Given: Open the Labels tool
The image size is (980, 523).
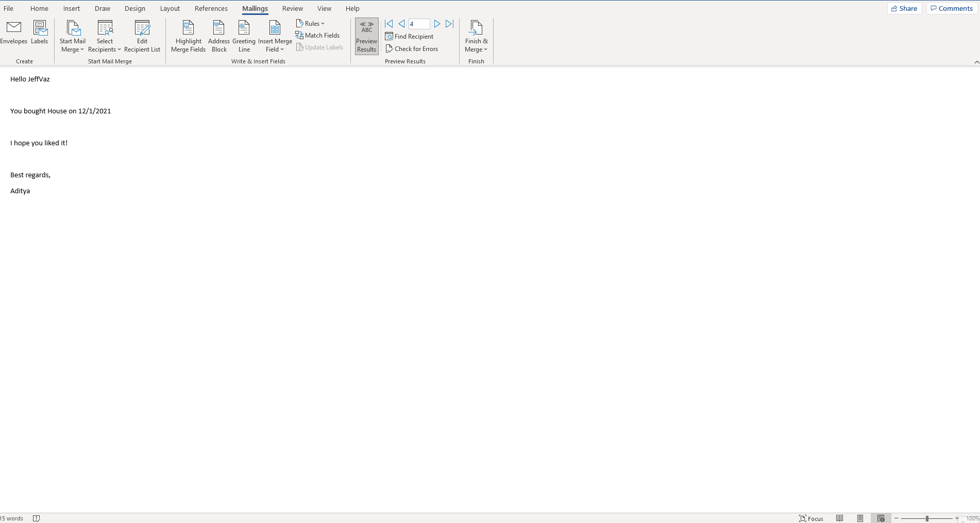Looking at the screenshot, I should 40,33.
